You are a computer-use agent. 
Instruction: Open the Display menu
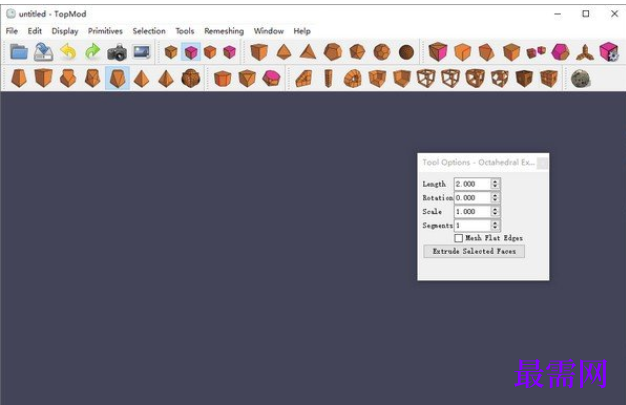pos(65,31)
